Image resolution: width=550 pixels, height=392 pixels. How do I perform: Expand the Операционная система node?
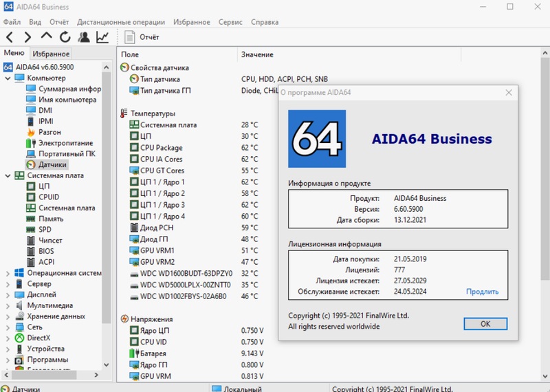[x=8, y=273]
